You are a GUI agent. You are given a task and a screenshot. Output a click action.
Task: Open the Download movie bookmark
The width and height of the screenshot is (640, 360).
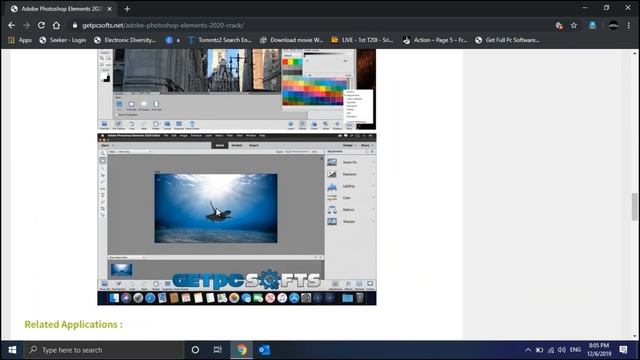[x=291, y=40]
